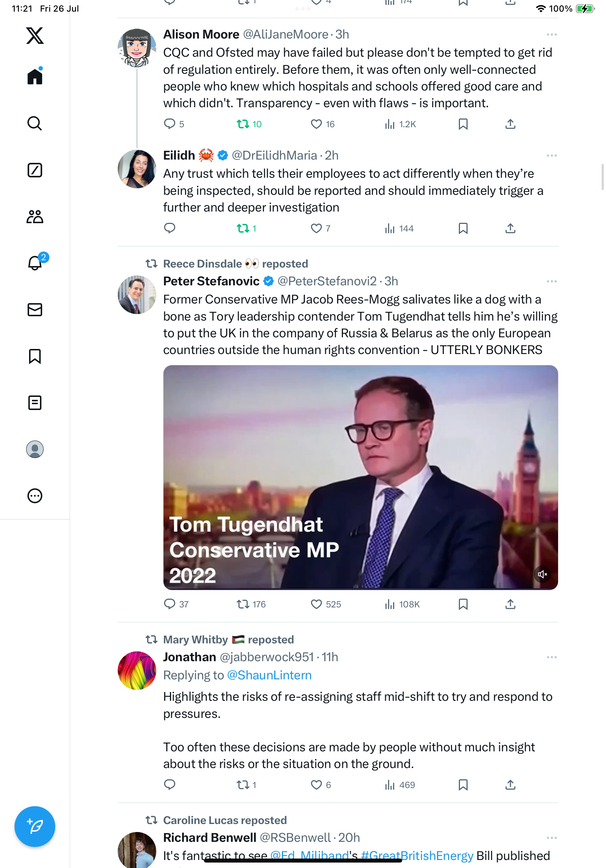
Task: Open the Bookmarks tab in the sidebar
Action: [35, 356]
